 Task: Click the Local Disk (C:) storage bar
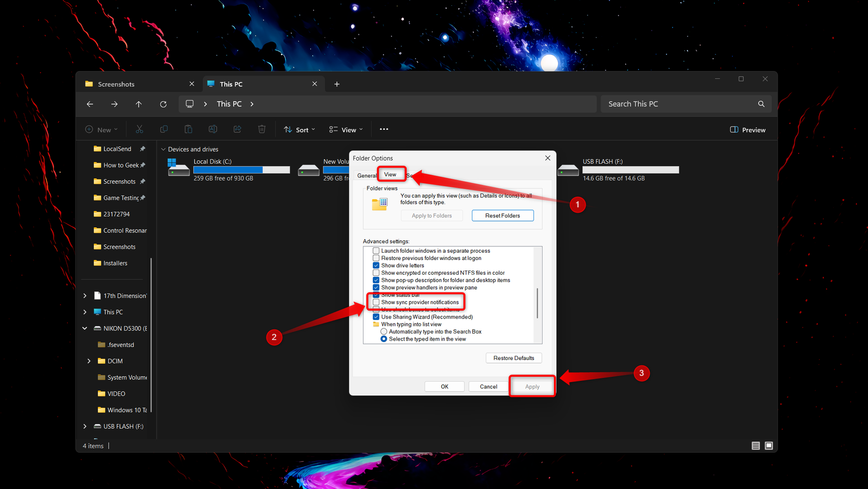point(241,170)
